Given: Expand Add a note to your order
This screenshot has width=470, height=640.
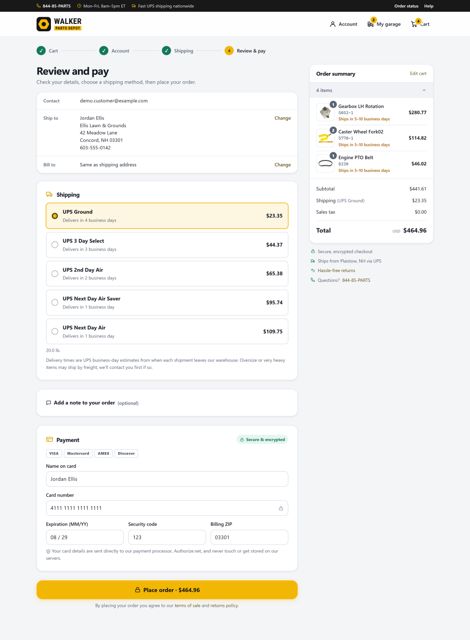Looking at the screenshot, I should [167, 403].
